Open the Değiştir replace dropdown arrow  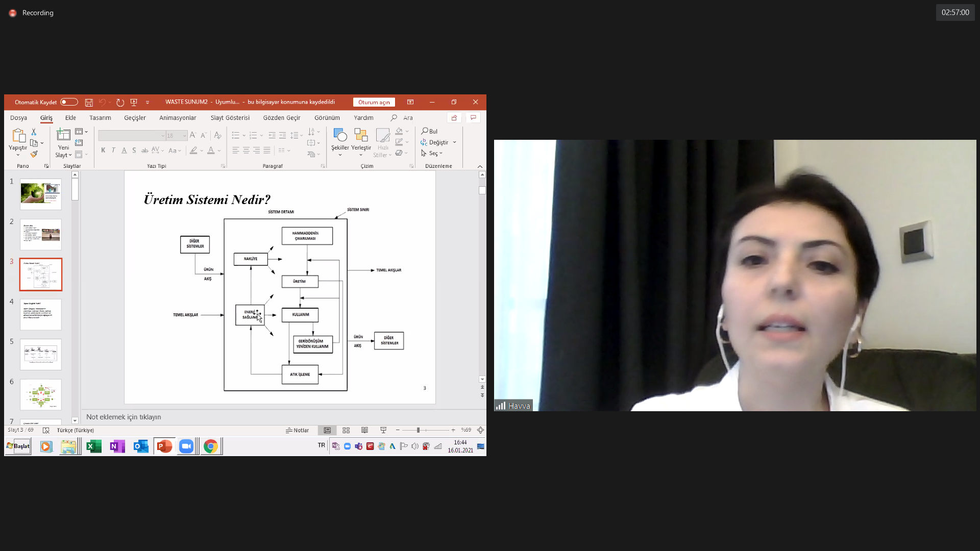(x=454, y=142)
